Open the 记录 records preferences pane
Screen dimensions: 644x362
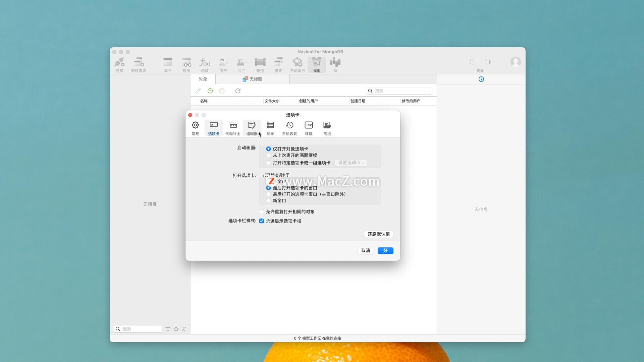coord(270,128)
